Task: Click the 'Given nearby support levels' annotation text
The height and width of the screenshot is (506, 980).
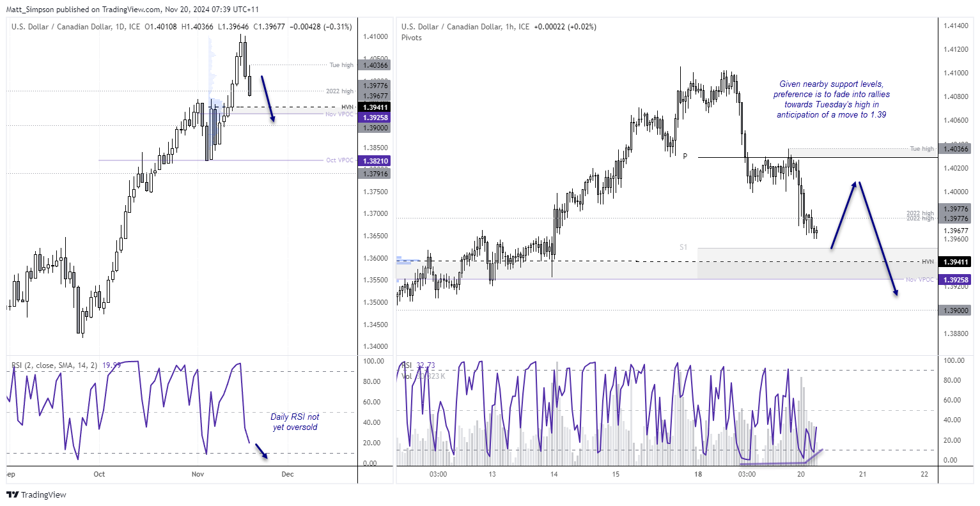Action: (x=831, y=99)
